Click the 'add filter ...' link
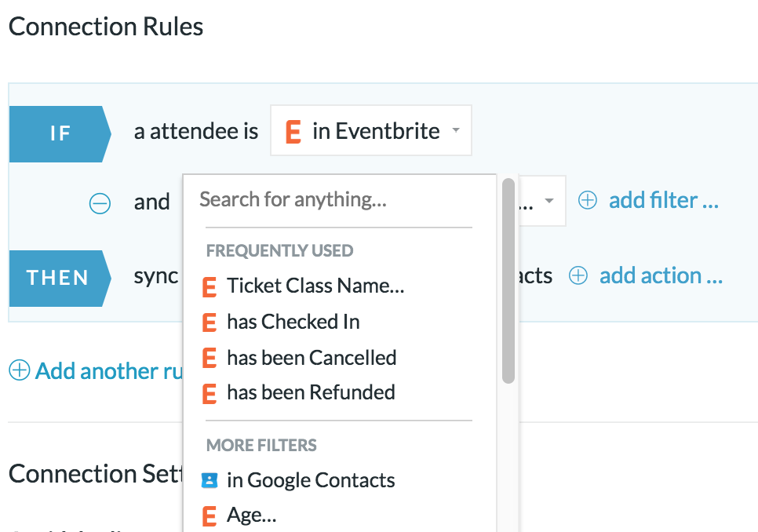758x532 pixels. point(663,200)
